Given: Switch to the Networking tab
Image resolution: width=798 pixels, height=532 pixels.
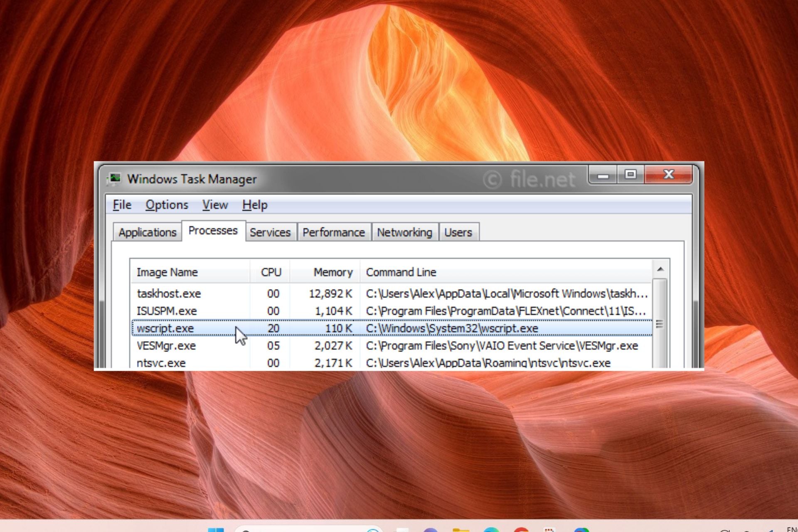Looking at the screenshot, I should coord(404,232).
